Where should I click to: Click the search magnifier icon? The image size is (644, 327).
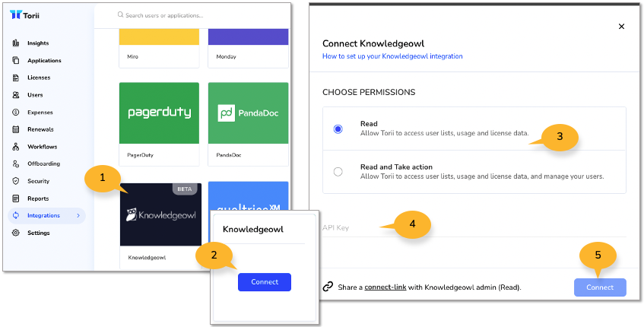tap(120, 14)
